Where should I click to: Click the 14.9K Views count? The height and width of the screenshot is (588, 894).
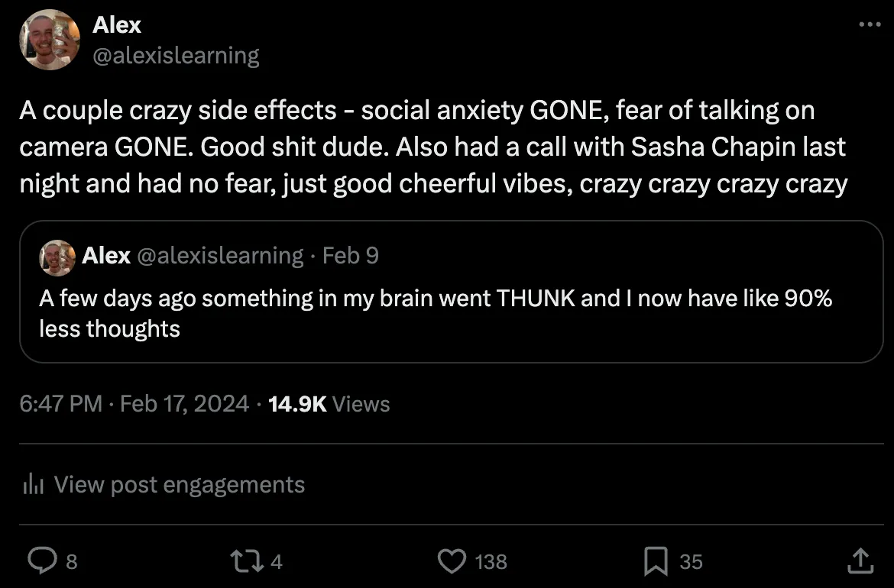[329, 404]
